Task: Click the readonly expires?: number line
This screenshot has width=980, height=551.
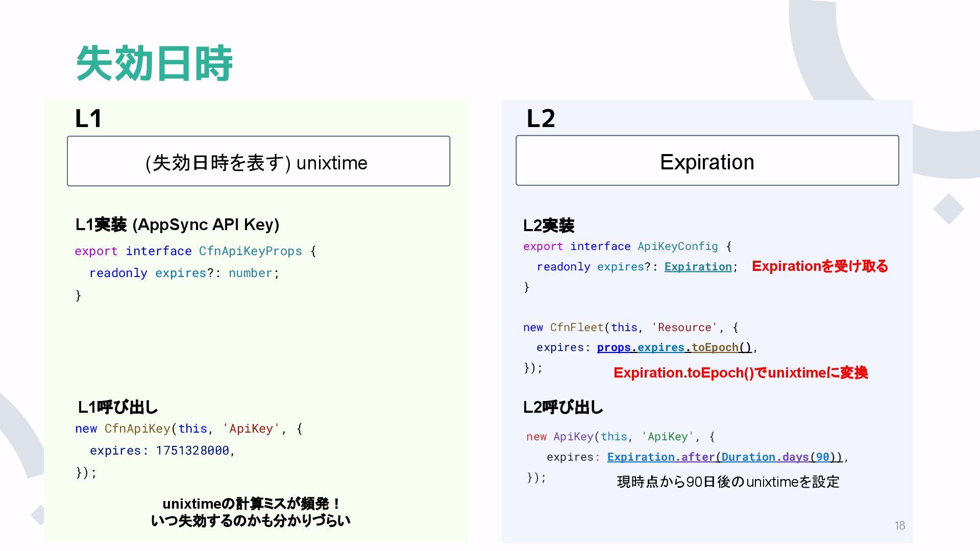Action: coord(184,273)
